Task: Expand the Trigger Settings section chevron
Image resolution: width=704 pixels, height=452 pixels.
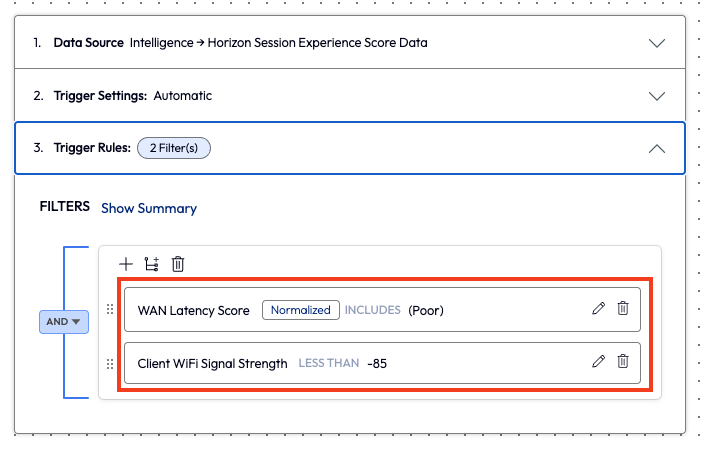Action: [657, 96]
